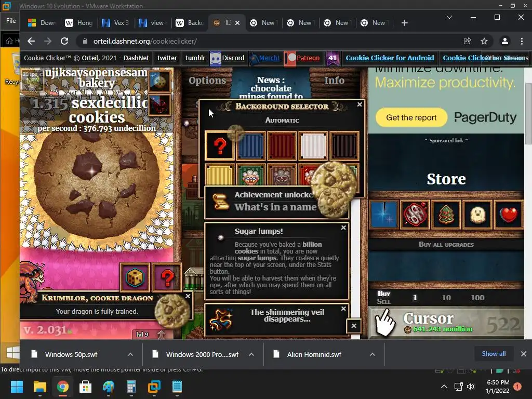The image size is (532, 399).
Task: Buy the ghost cookie upgrade
Action: tap(477, 215)
